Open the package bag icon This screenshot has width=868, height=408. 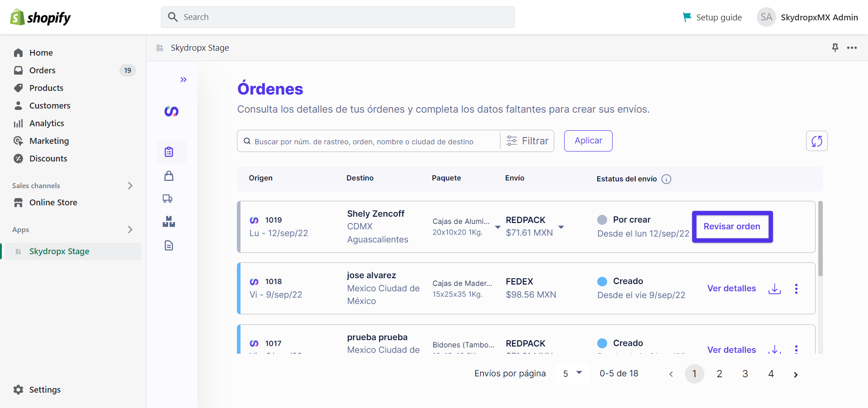tap(169, 176)
